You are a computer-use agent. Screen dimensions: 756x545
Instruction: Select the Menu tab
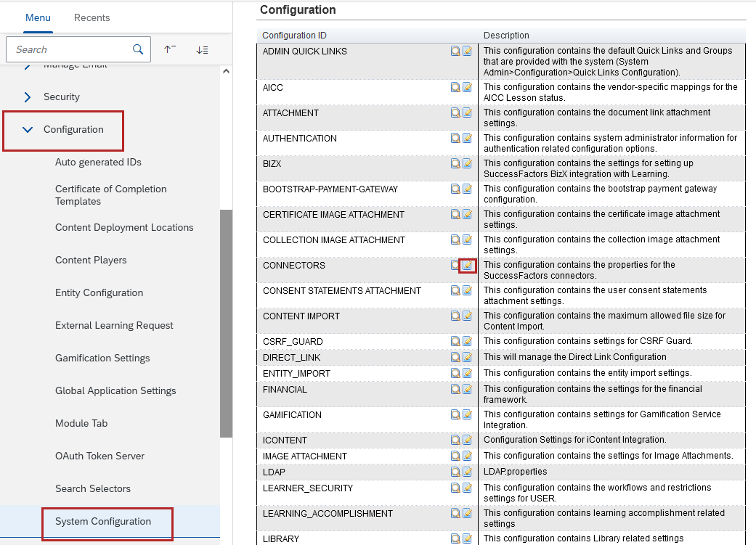click(38, 17)
